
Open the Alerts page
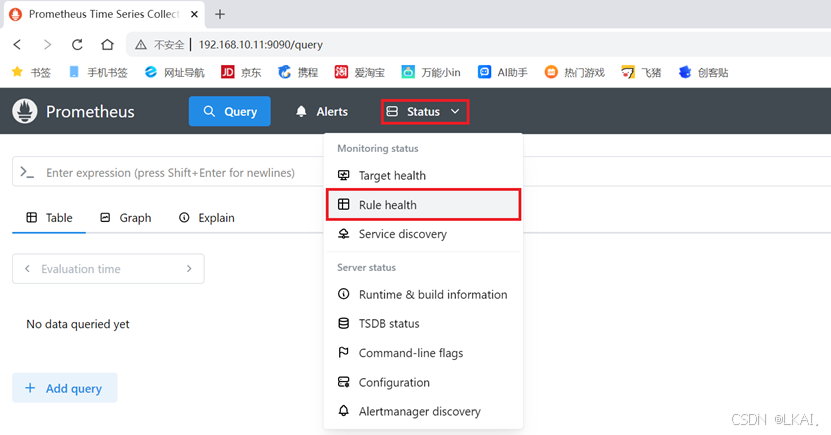(322, 111)
